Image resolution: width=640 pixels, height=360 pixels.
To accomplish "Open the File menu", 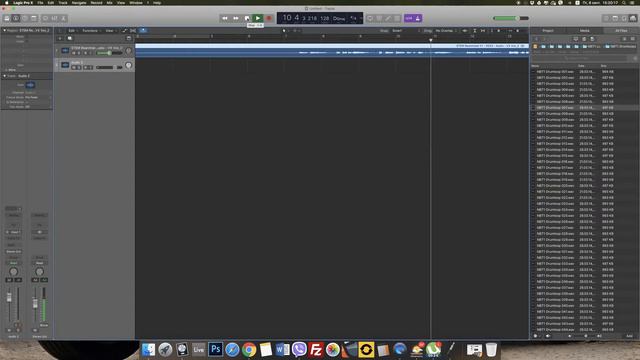I will coord(40,2).
